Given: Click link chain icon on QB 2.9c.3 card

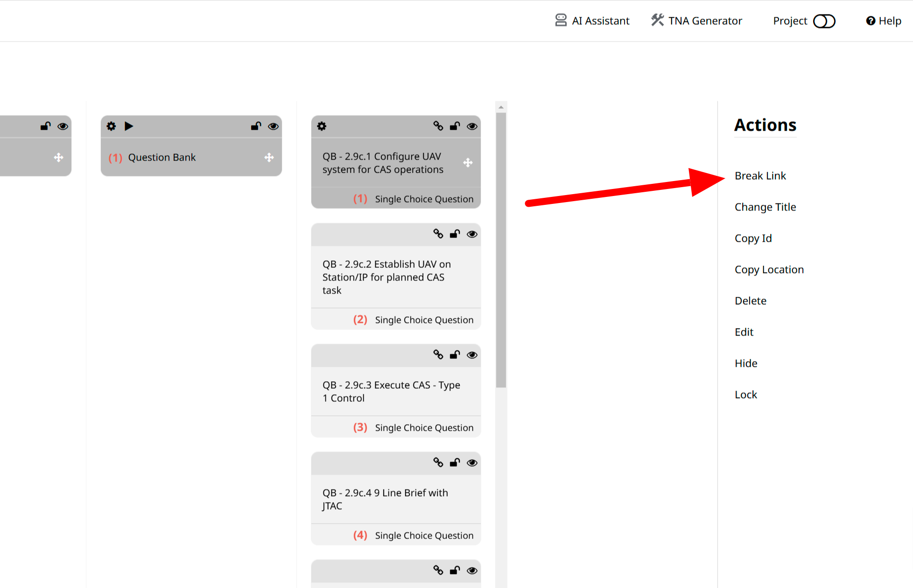Looking at the screenshot, I should point(438,355).
